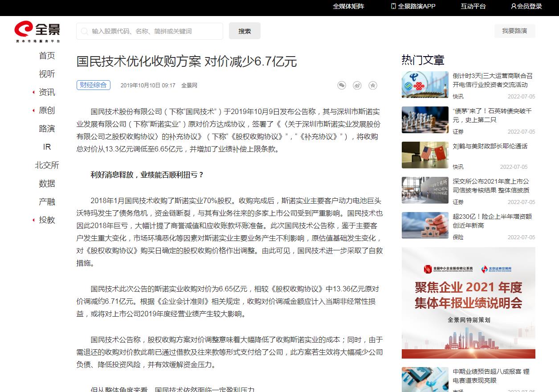
Task: Click the 搜索 button
Action: coord(245,31)
